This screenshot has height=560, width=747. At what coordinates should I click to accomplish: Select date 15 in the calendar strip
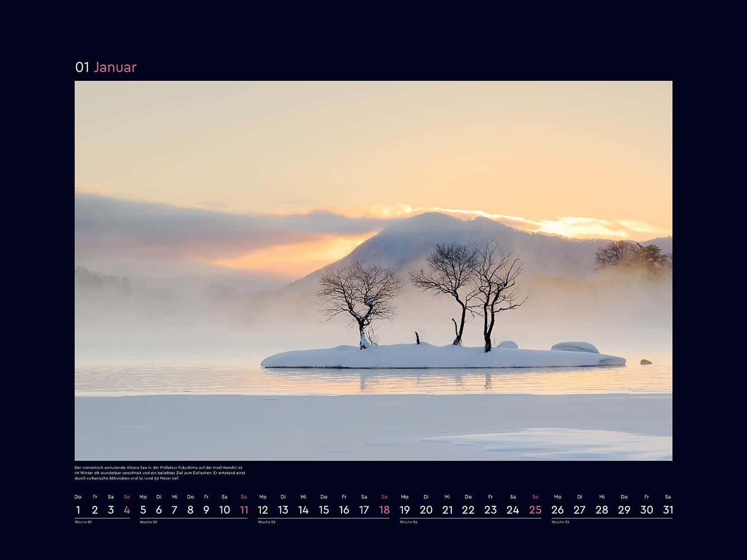point(324,510)
